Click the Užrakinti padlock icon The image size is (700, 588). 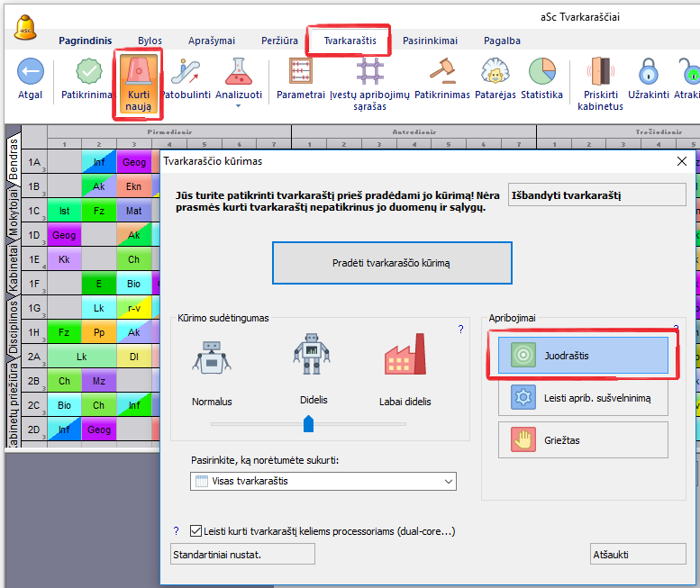(648, 71)
